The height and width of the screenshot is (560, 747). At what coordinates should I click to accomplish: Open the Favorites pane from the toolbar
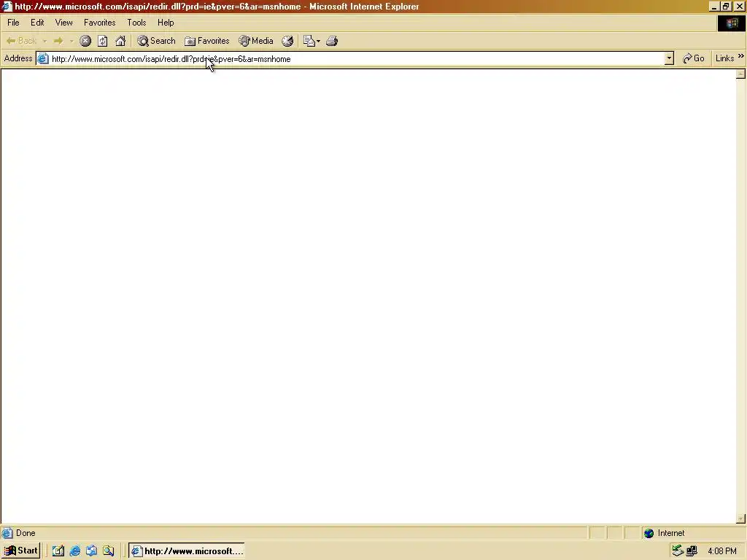tap(207, 41)
